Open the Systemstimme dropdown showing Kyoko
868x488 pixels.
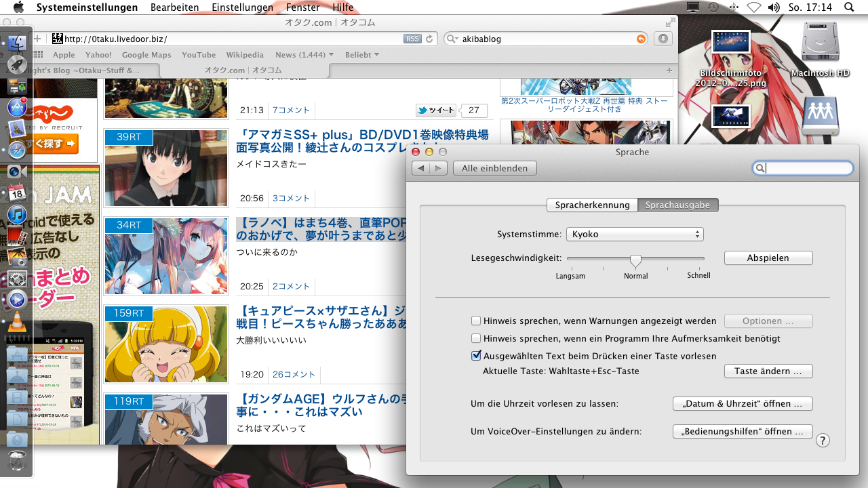click(x=635, y=235)
